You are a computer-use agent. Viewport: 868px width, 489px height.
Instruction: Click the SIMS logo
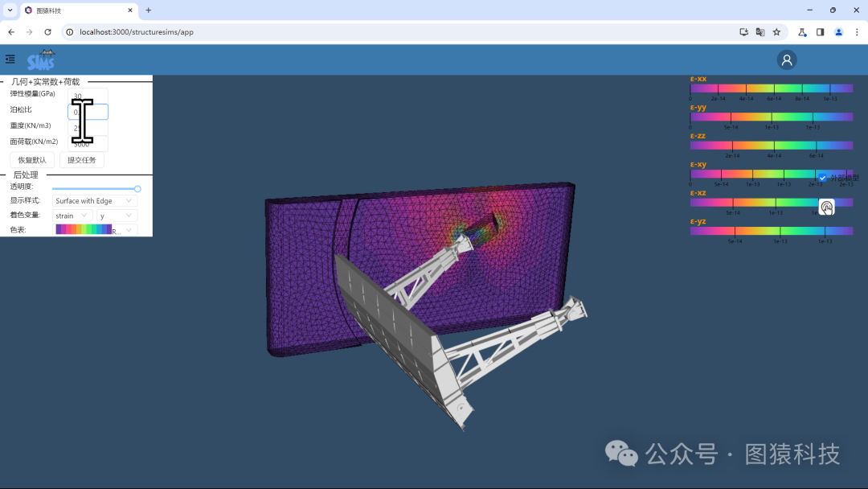(41, 60)
